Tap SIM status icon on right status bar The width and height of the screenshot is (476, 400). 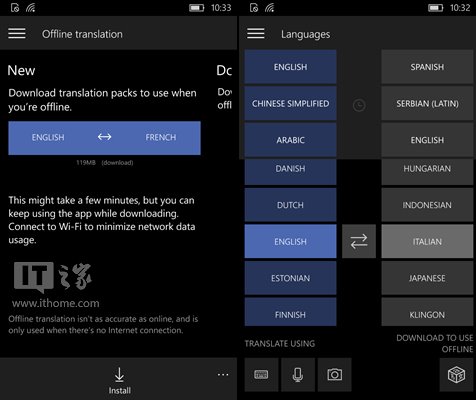click(254, 7)
